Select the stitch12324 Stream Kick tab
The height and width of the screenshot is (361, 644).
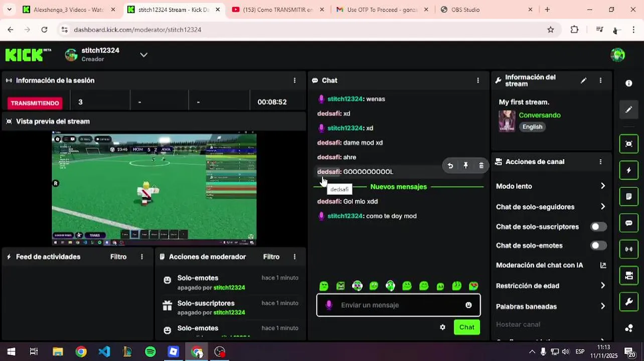[174, 10]
